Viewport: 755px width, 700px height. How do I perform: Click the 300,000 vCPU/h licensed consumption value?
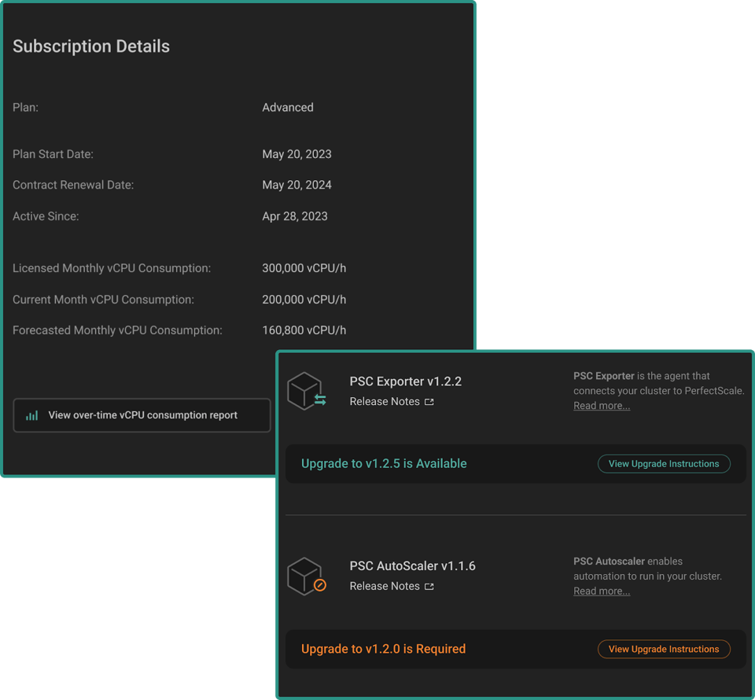tap(304, 268)
